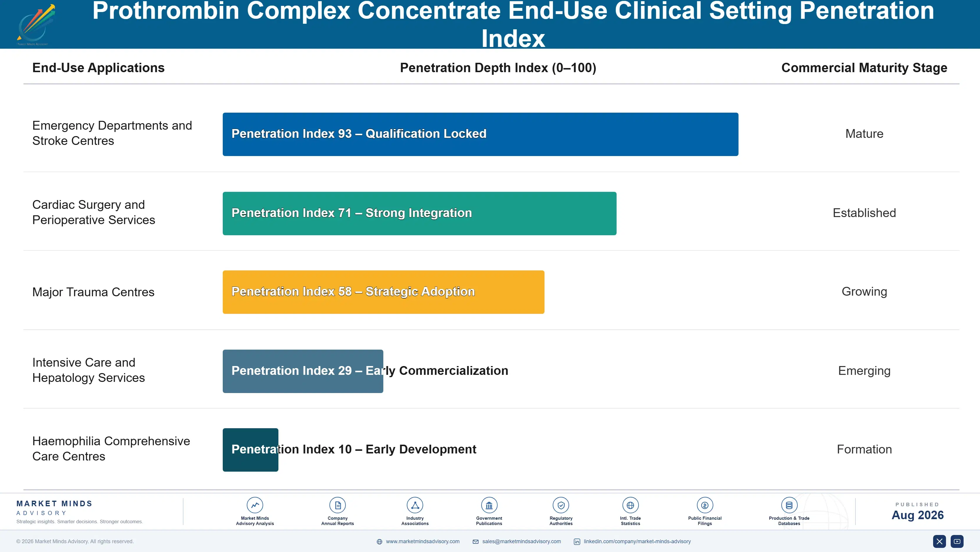Click the Regulatory Authorities shield icon
980x552 pixels.
point(561,505)
